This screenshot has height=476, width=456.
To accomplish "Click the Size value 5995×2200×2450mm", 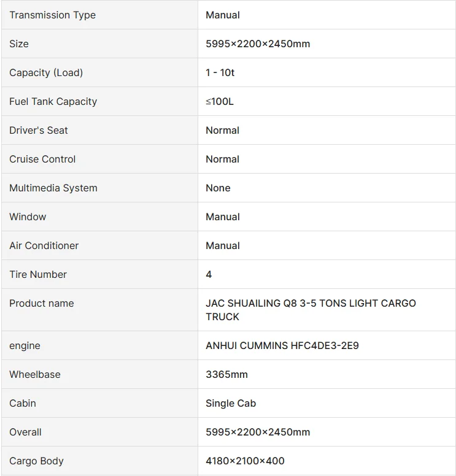I will [x=258, y=44].
